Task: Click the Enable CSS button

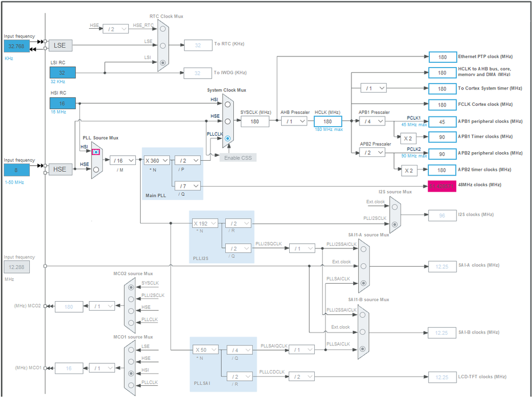Action: (238, 157)
